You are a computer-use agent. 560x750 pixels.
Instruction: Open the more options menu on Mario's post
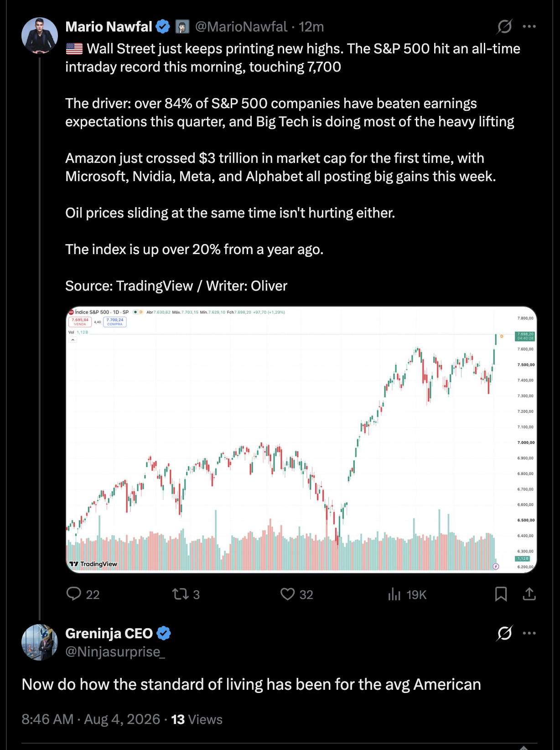529,26
